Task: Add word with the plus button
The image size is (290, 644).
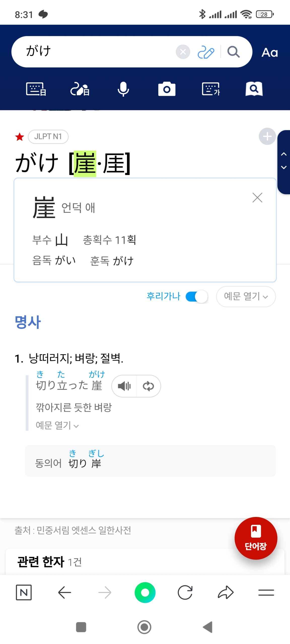Action: pos(267,137)
